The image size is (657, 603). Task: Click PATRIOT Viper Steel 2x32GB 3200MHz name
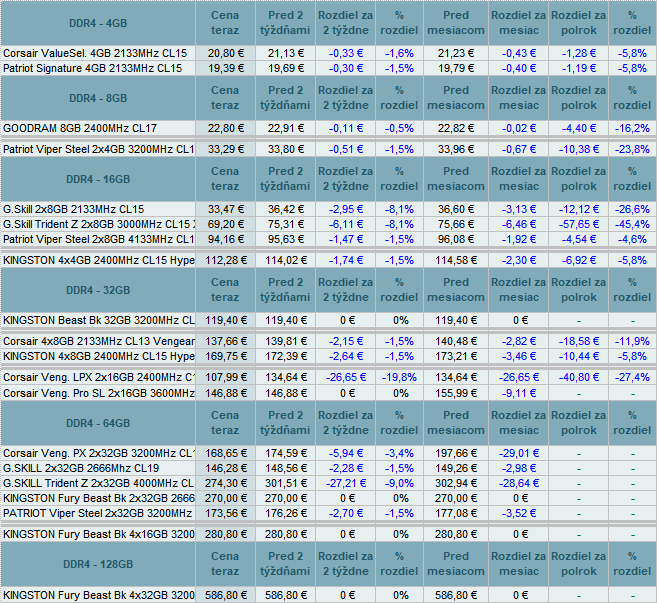tap(97, 513)
